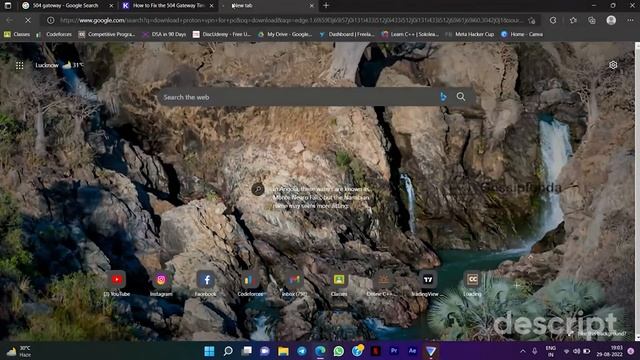640x360 pixels.
Task: Select the New tab tab
Action: 267,6
